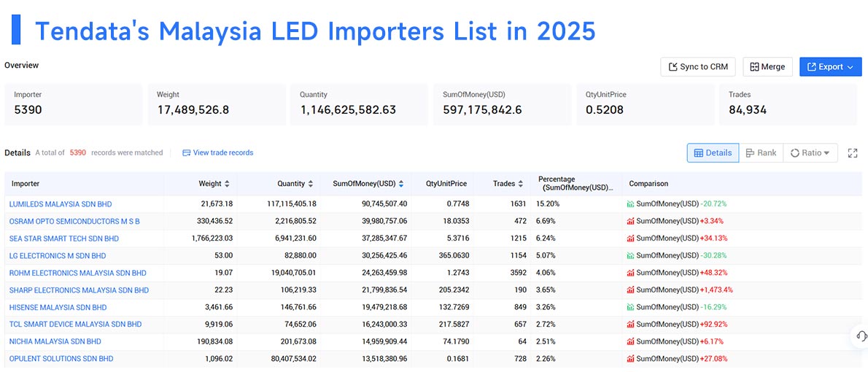Click the +92.92% comparison value
Screen dimensions: 868x372
[714, 324]
